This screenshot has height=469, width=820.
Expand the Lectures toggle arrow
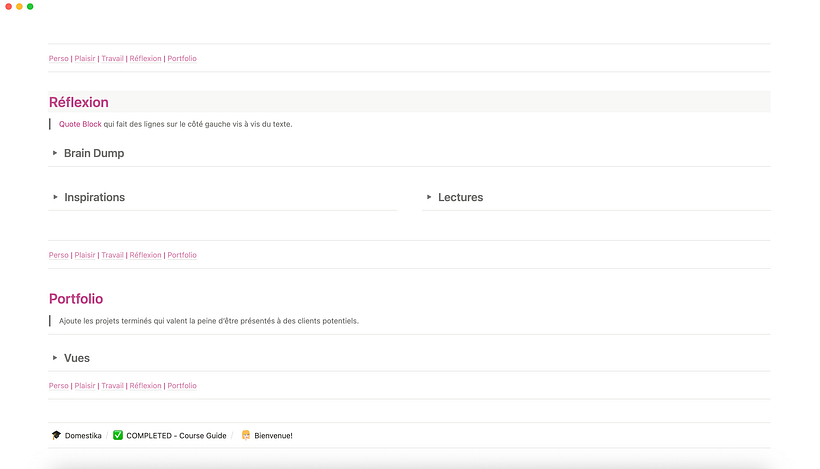point(429,197)
